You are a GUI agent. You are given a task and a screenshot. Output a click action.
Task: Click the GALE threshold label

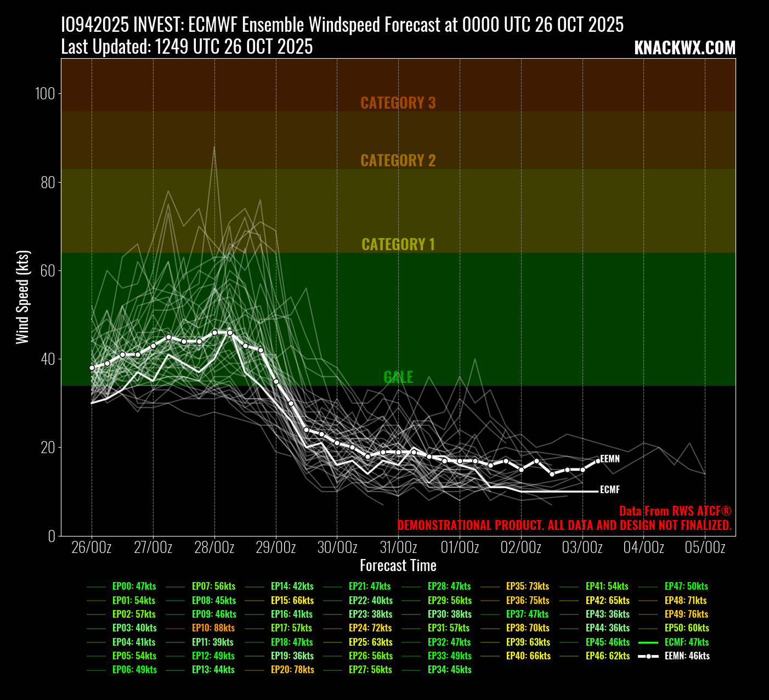click(398, 377)
